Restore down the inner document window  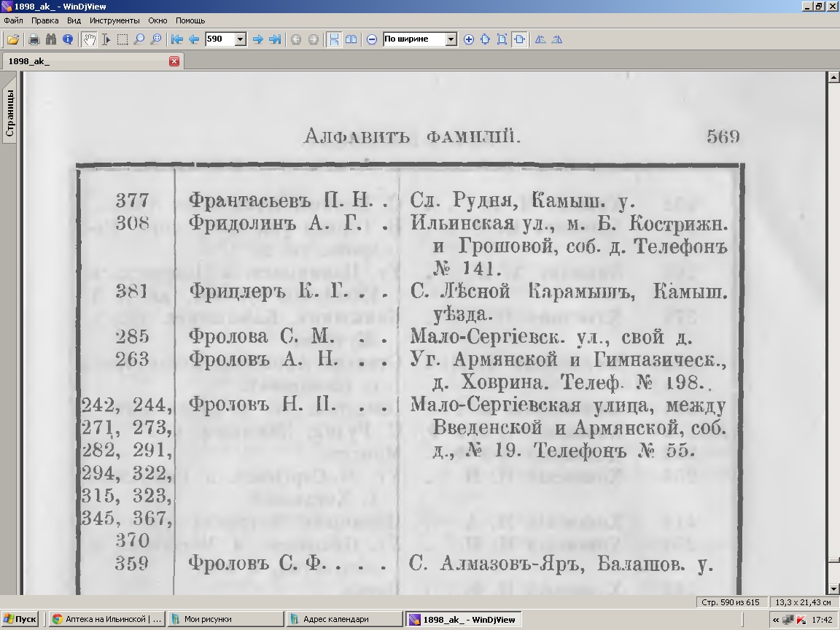[x=820, y=7]
